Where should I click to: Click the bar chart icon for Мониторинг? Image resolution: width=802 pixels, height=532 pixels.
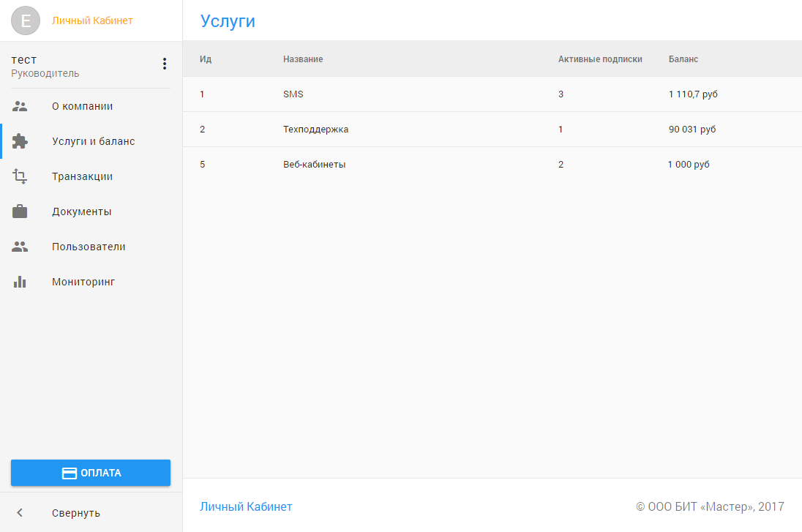[20, 282]
